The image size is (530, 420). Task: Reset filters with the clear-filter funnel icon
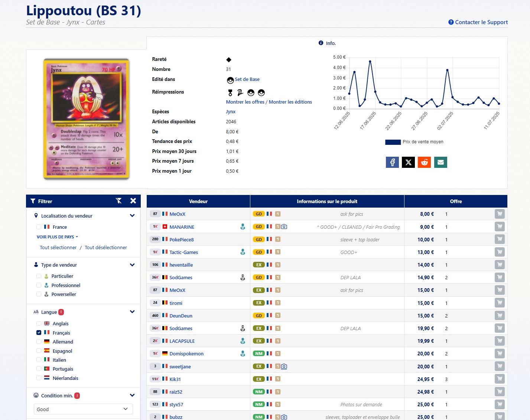119,201
